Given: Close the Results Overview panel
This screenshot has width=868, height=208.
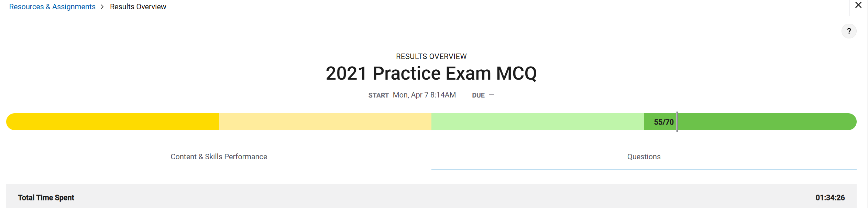Looking at the screenshot, I should pyautogui.click(x=858, y=5).
